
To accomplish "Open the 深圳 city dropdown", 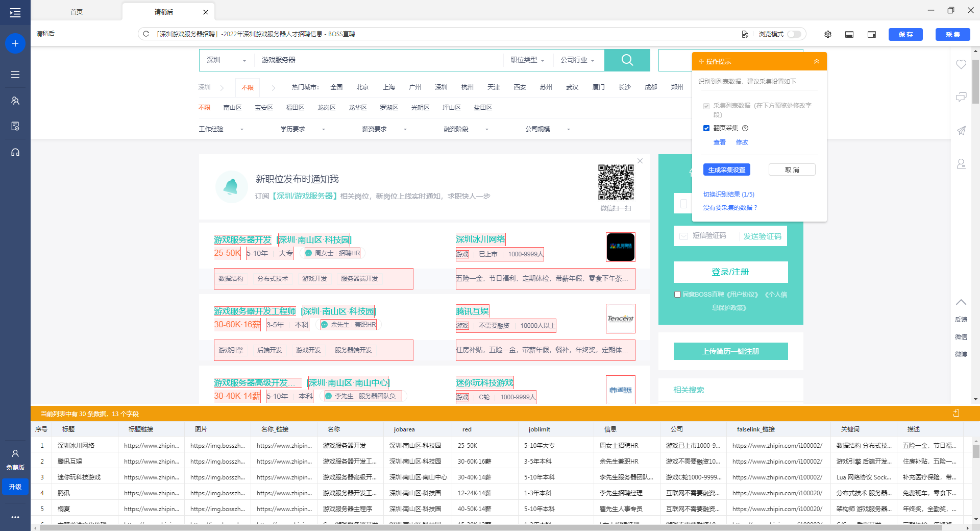I will pyautogui.click(x=226, y=60).
